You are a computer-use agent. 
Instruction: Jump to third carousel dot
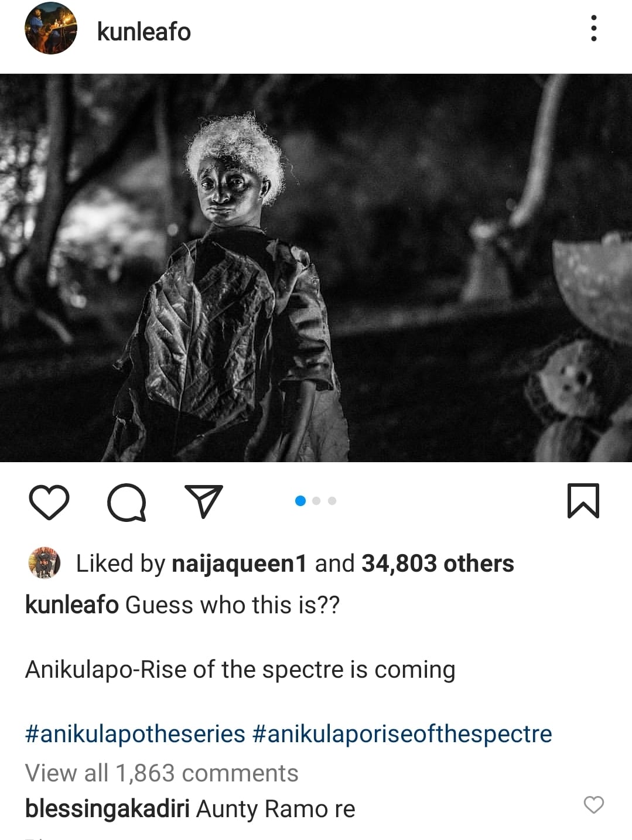(x=332, y=501)
